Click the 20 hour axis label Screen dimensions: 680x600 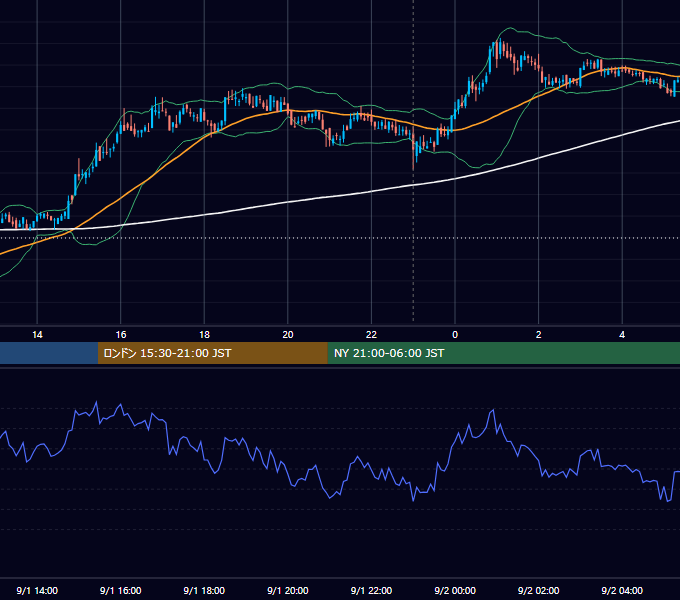pyautogui.click(x=288, y=335)
